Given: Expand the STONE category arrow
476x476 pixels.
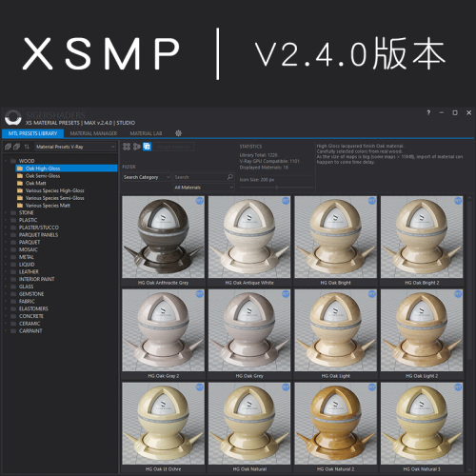Looking at the screenshot, I should (x=6, y=212).
